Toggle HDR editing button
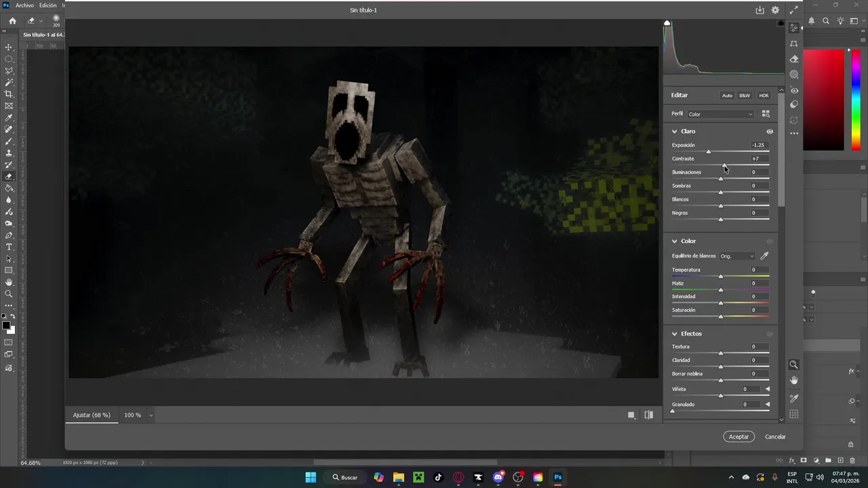 [764, 96]
